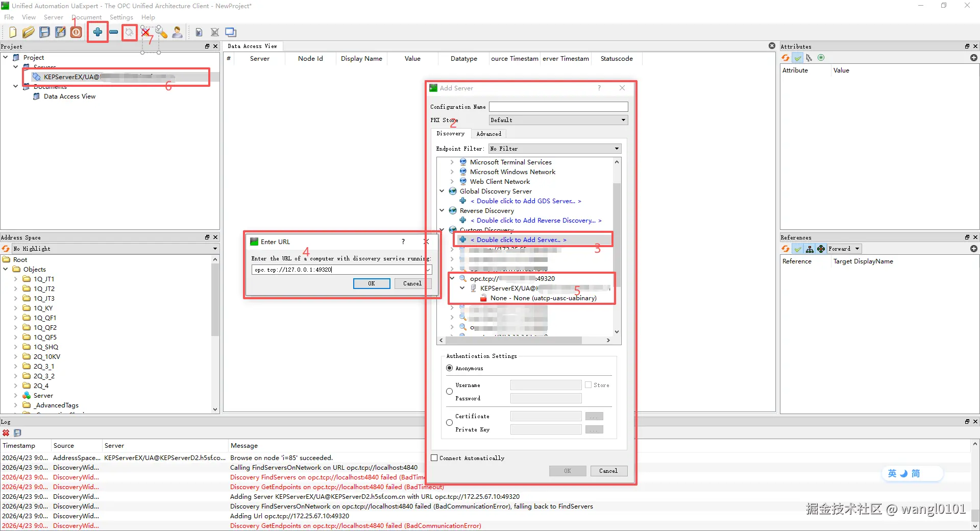The height and width of the screenshot is (531, 980).
Task: Click Double click to Add Server entry
Action: pyautogui.click(x=519, y=239)
